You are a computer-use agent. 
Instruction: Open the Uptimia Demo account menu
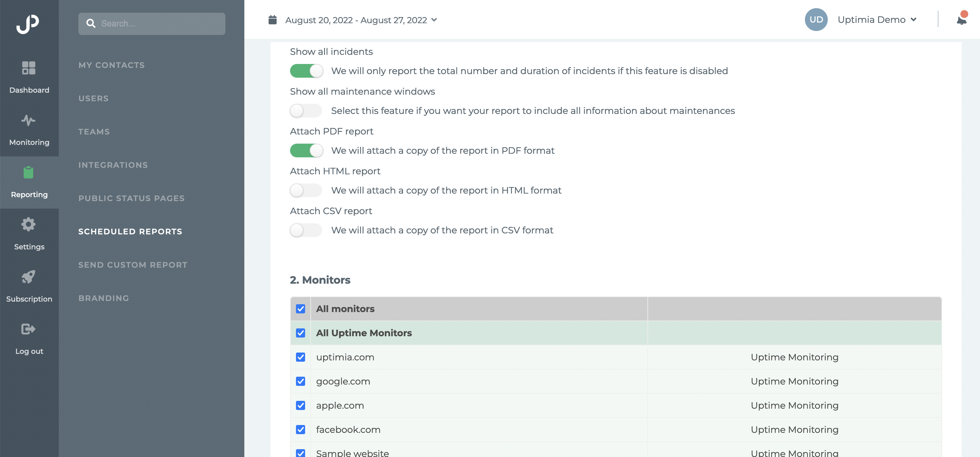[x=877, y=20]
